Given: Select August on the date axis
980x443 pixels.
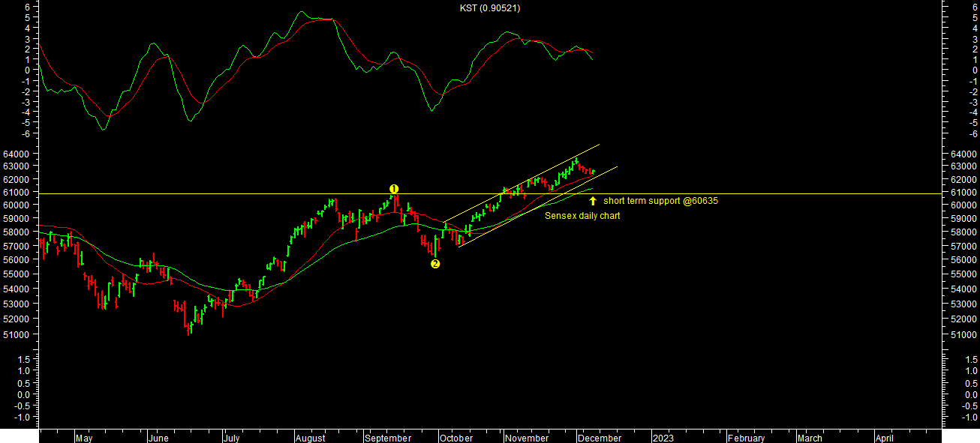Looking at the screenshot, I should point(310,439).
